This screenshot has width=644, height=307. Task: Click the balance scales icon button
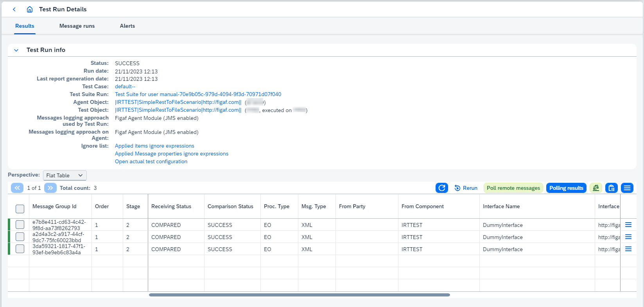coord(596,188)
